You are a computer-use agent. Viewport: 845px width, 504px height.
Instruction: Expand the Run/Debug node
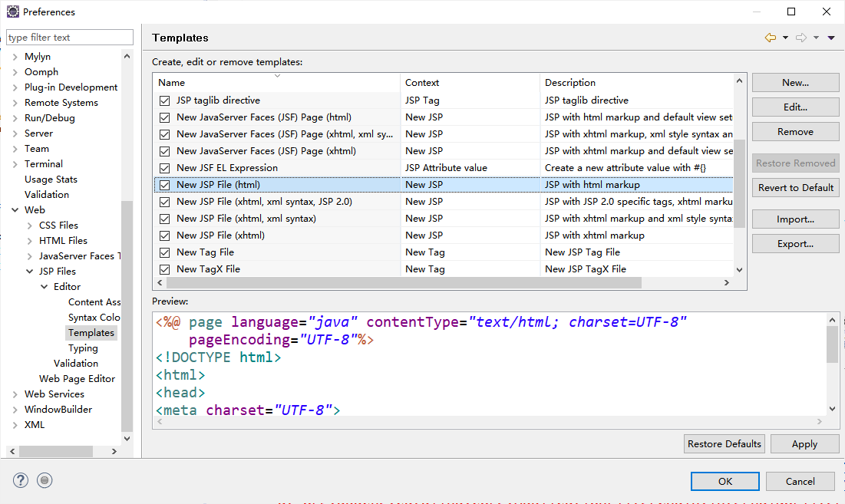15,118
